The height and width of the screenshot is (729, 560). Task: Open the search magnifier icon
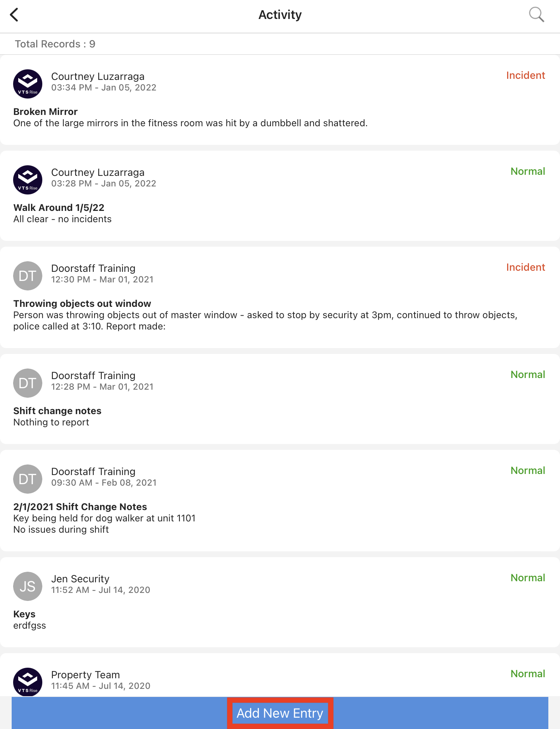point(536,15)
